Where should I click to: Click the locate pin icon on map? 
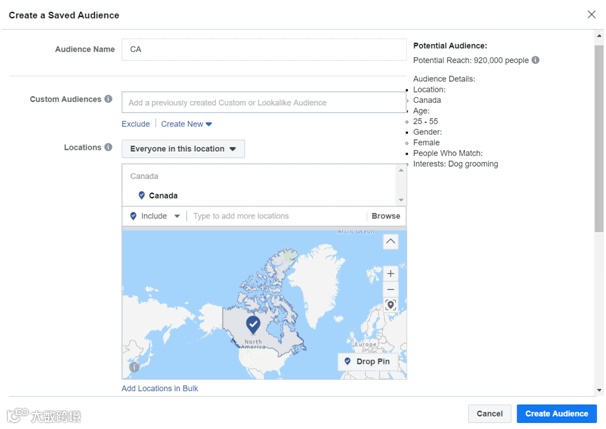coord(390,305)
